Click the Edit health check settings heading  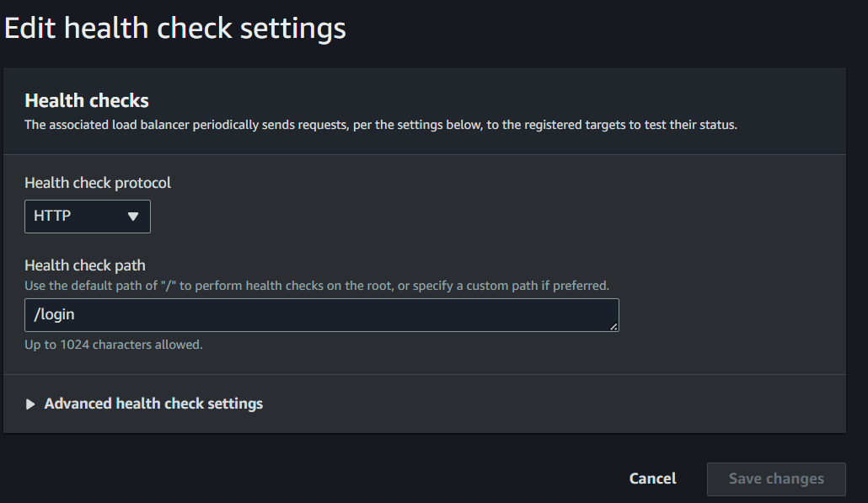(x=174, y=28)
